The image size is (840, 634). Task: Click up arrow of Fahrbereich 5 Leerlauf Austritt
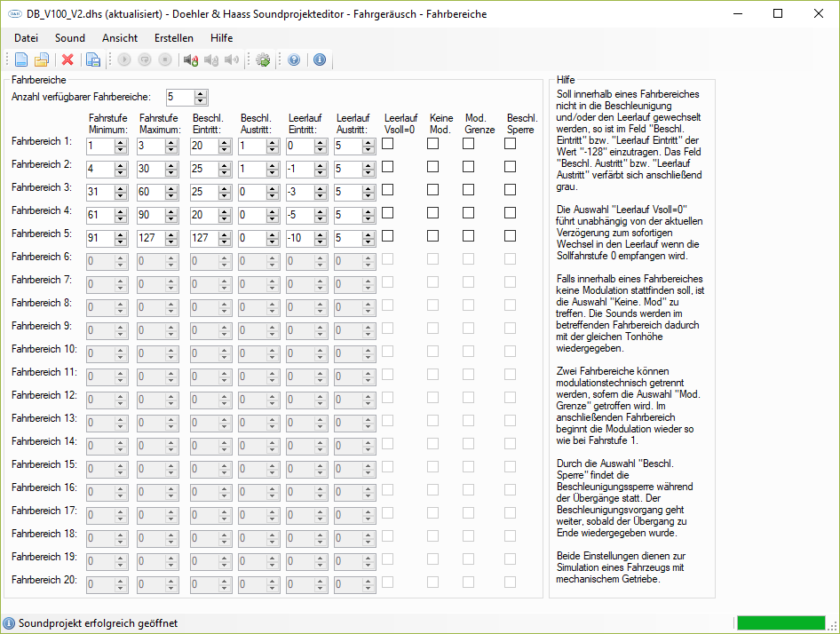point(368,234)
